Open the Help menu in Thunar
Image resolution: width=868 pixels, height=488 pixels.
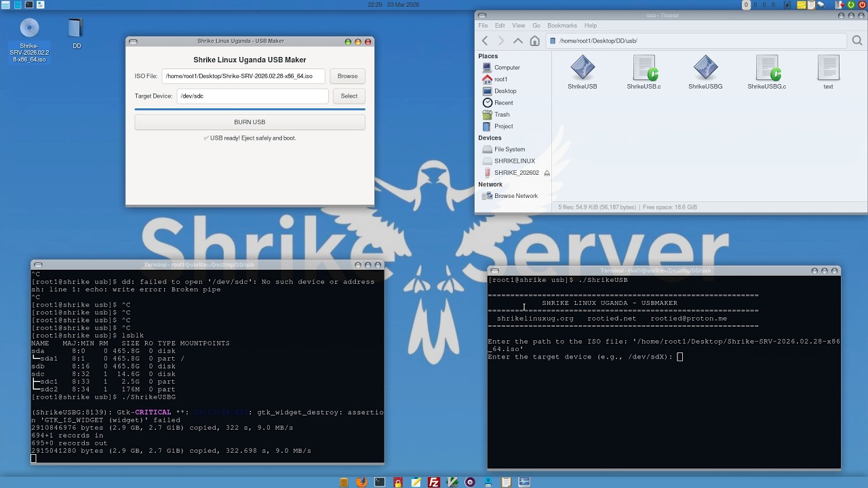[x=591, y=26]
